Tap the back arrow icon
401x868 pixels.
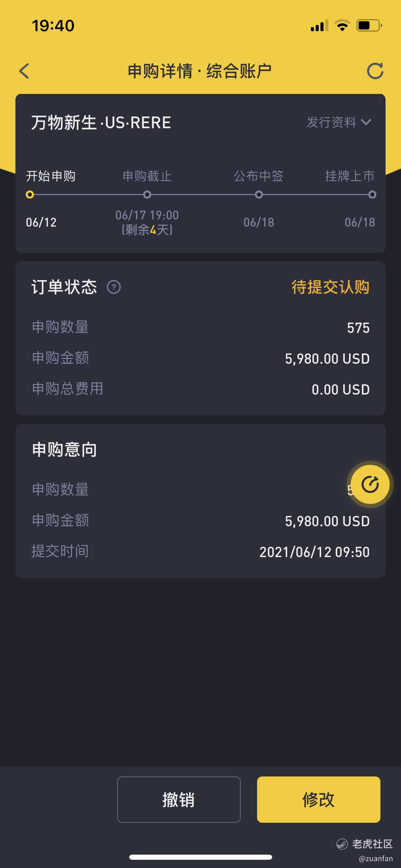tap(24, 71)
